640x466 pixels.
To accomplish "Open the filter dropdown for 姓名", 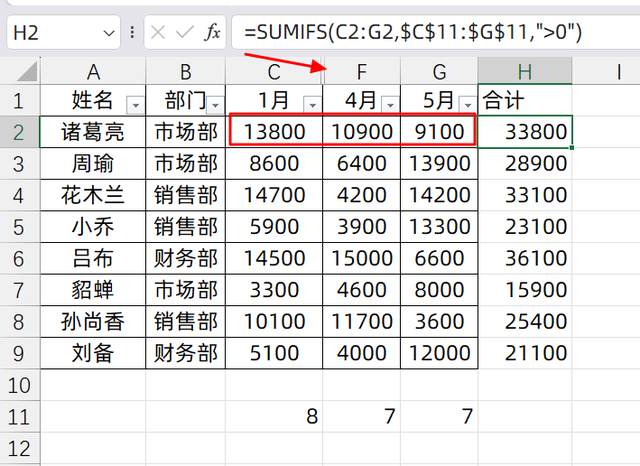I will coord(136,105).
